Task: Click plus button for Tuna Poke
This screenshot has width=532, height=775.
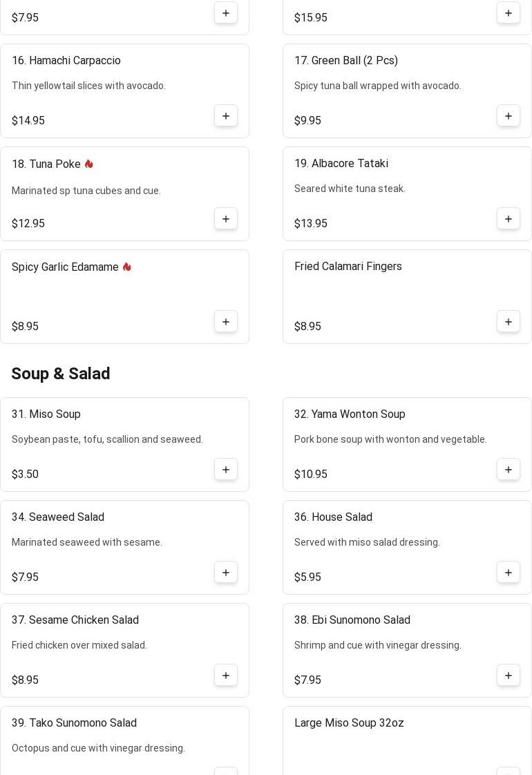Action: (x=226, y=219)
